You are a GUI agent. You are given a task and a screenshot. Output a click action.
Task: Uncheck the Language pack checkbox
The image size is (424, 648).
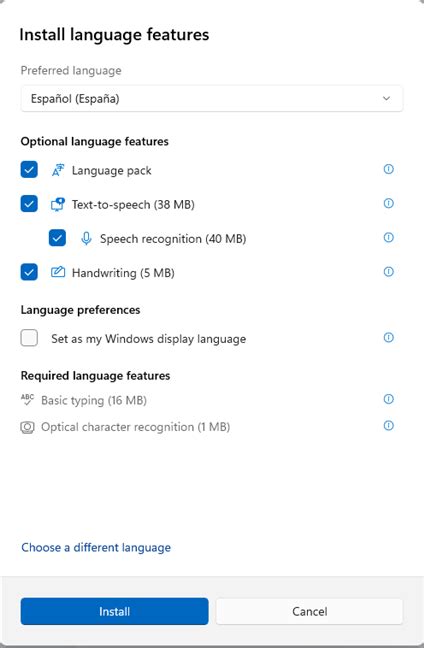[x=29, y=169]
